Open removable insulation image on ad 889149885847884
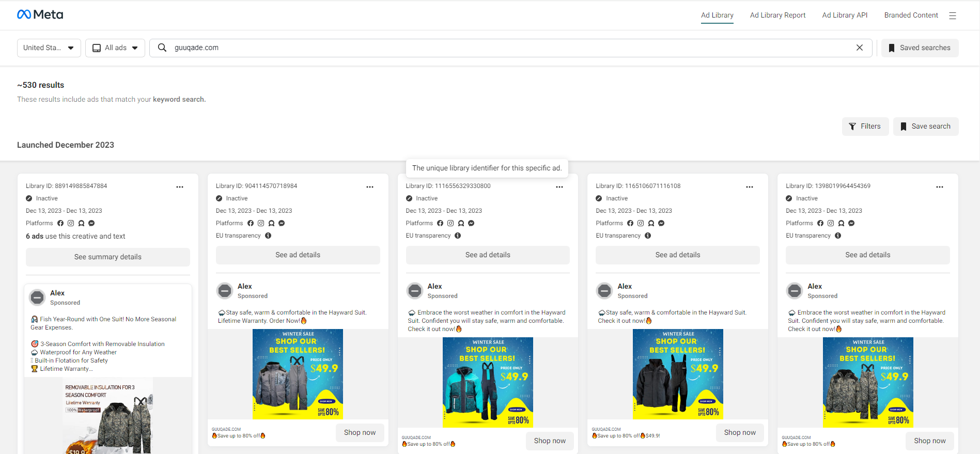The height and width of the screenshot is (454, 980). pyautogui.click(x=108, y=416)
